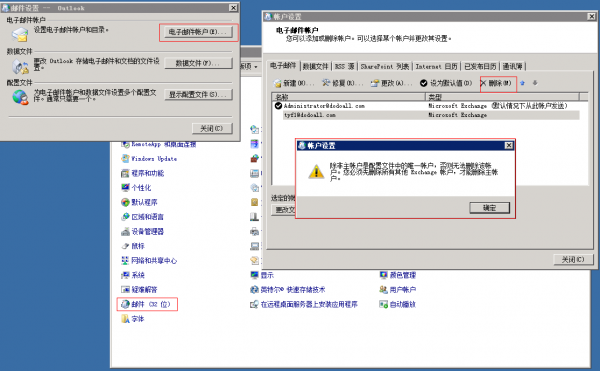Click 关闭(C) in the Account Settings window
Viewport: 600px width, 371px height.
573,260
